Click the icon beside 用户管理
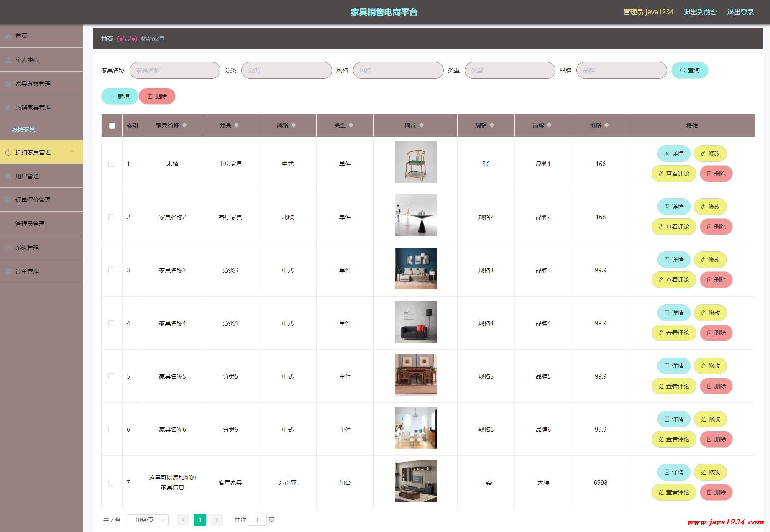This screenshot has height=532, width=770. point(8,176)
